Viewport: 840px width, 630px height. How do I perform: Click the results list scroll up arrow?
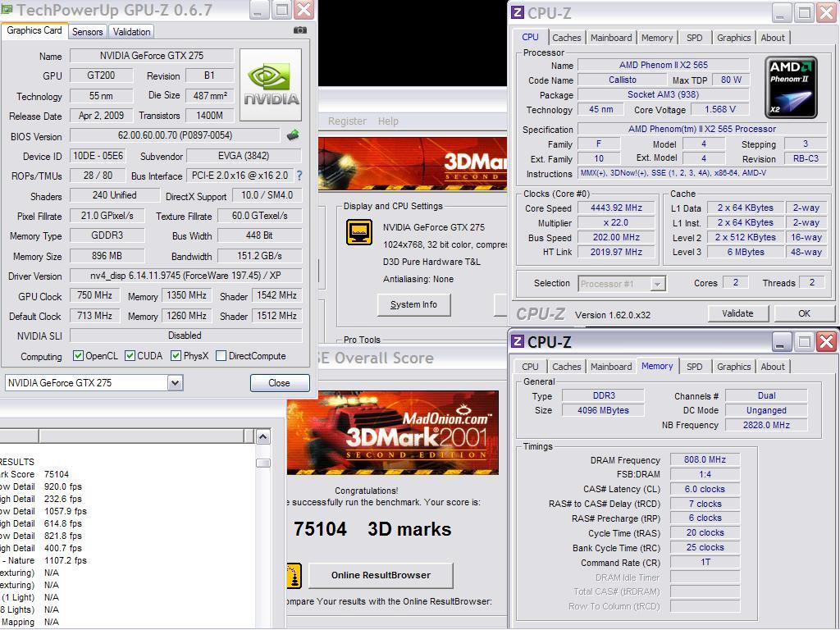[263, 437]
